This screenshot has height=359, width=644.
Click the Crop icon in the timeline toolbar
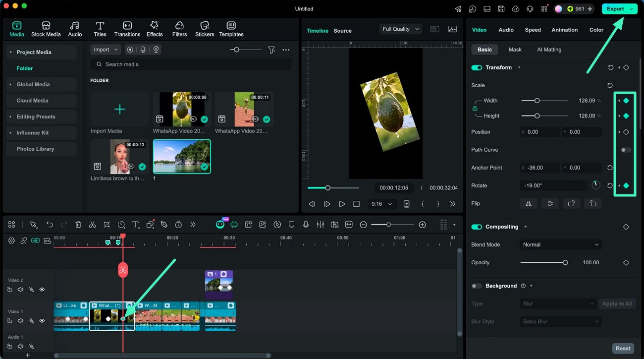click(x=107, y=225)
